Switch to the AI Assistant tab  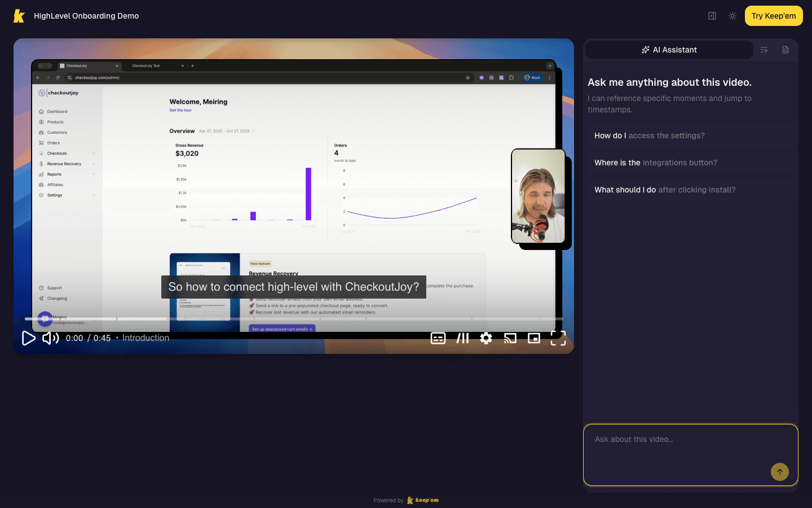click(670, 50)
